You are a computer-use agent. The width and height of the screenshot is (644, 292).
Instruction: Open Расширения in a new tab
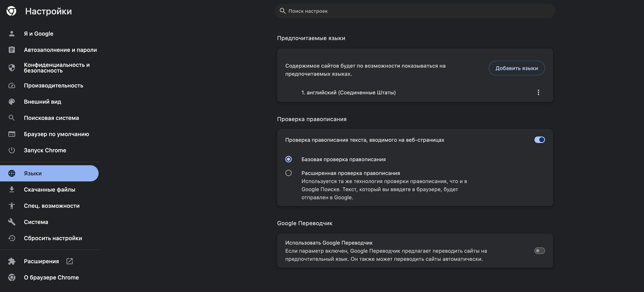click(x=49, y=261)
